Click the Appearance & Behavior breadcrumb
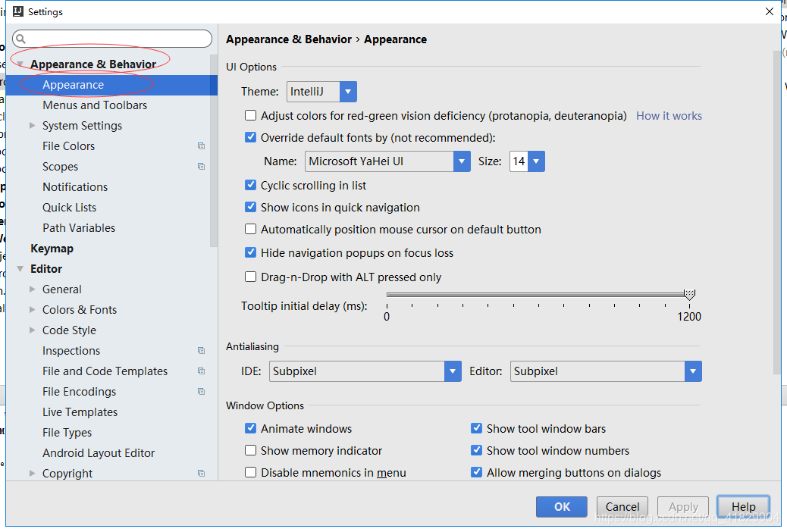The image size is (787, 532). point(289,39)
